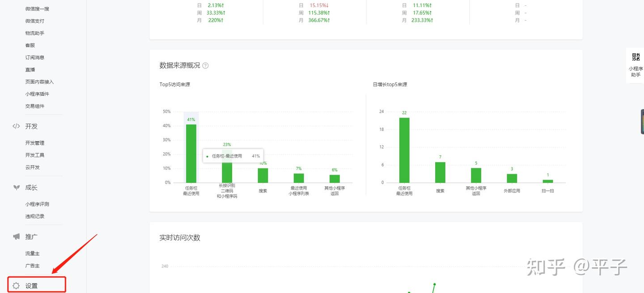Screen dimensions: 644x293
Task: Open 小程序评测 page
Action: click(x=37, y=204)
